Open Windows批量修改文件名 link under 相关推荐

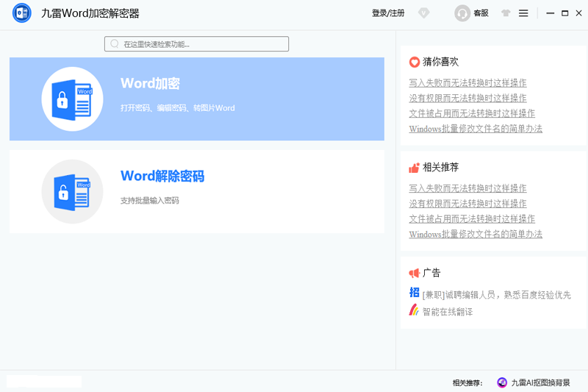click(476, 235)
